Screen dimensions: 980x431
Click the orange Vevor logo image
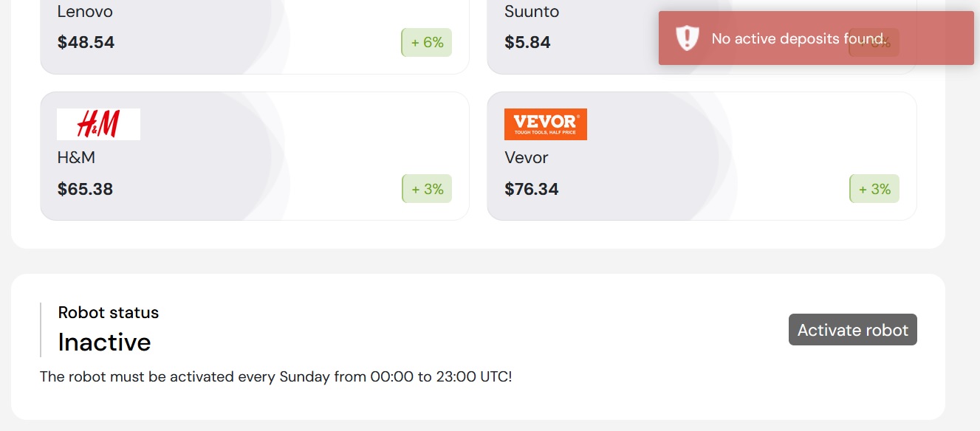[x=546, y=124]
